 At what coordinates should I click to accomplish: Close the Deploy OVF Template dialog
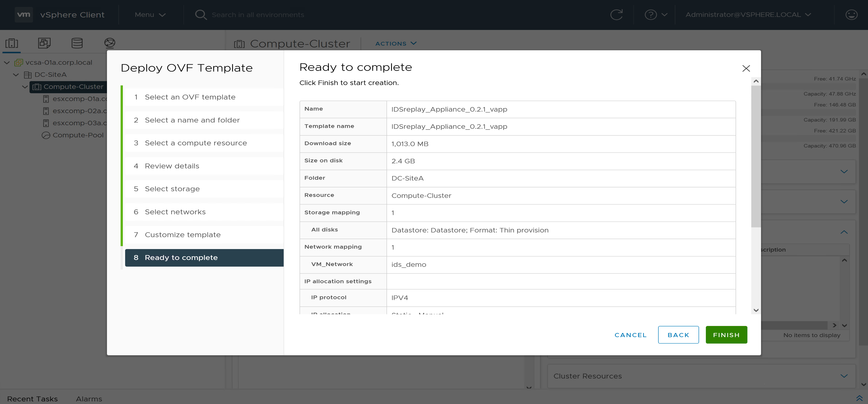[746, 68]
